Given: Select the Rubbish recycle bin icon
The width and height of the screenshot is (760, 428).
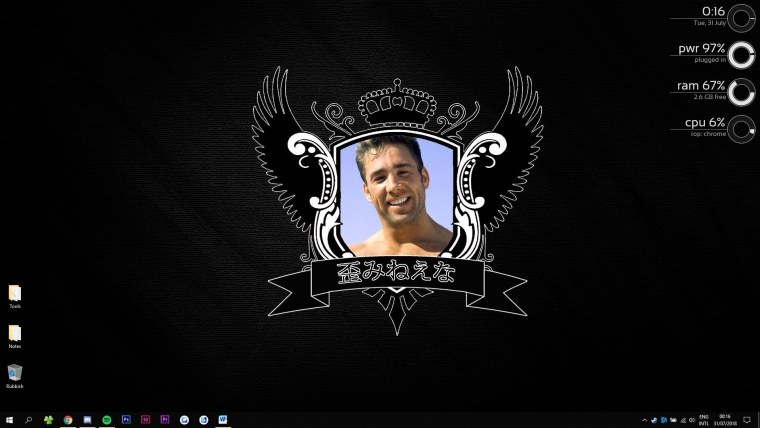Looking at the screenshot, I should 15,375.
